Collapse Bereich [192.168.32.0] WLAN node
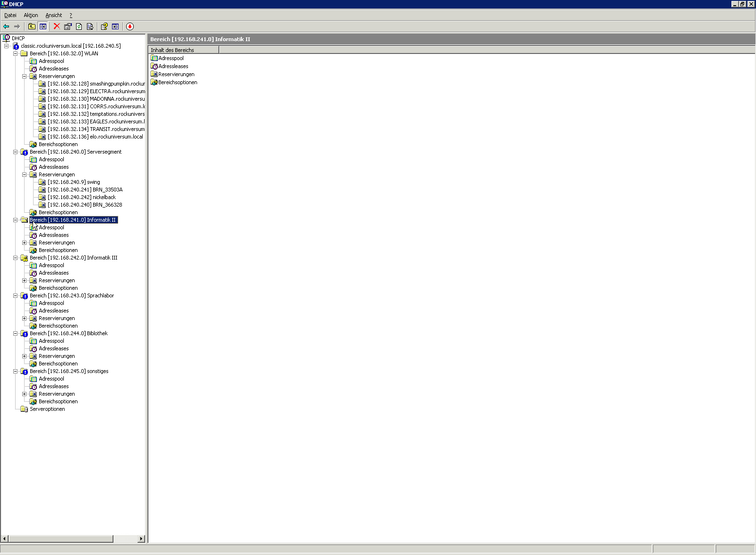 (15, 53)
